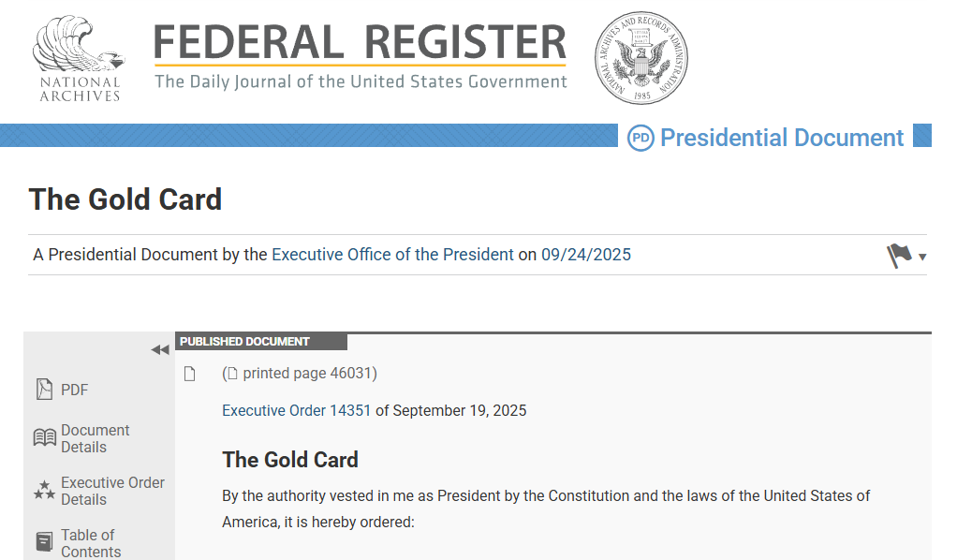The image size is (957, 560).
Task: Select Executive Order Details in sidebar
Action: click(x=112, y=491)
